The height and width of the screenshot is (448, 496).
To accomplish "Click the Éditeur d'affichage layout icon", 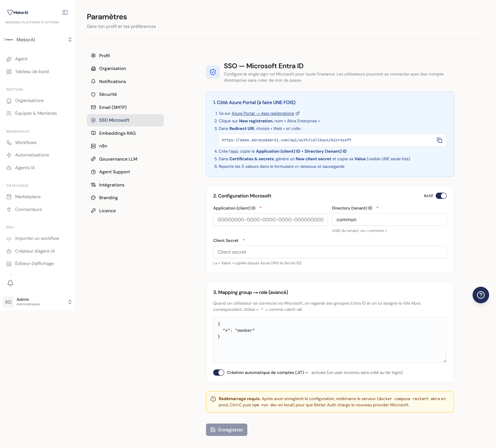I will (9, 264).
